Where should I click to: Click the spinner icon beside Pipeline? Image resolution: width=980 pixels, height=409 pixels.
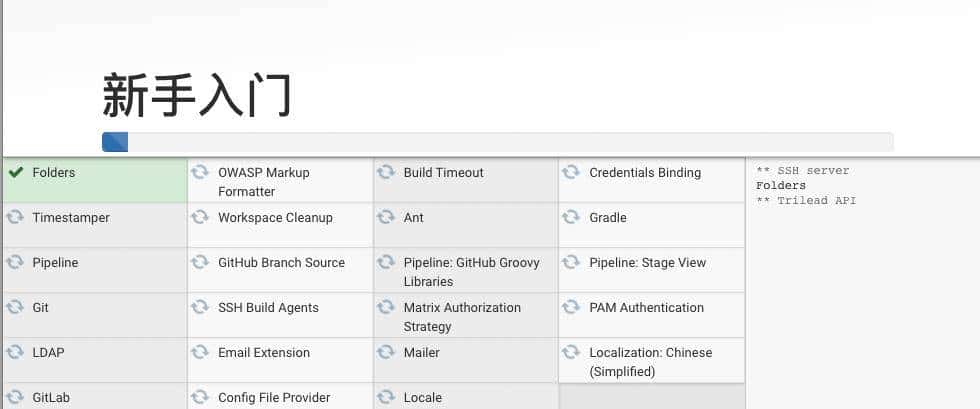click(16, 262)
